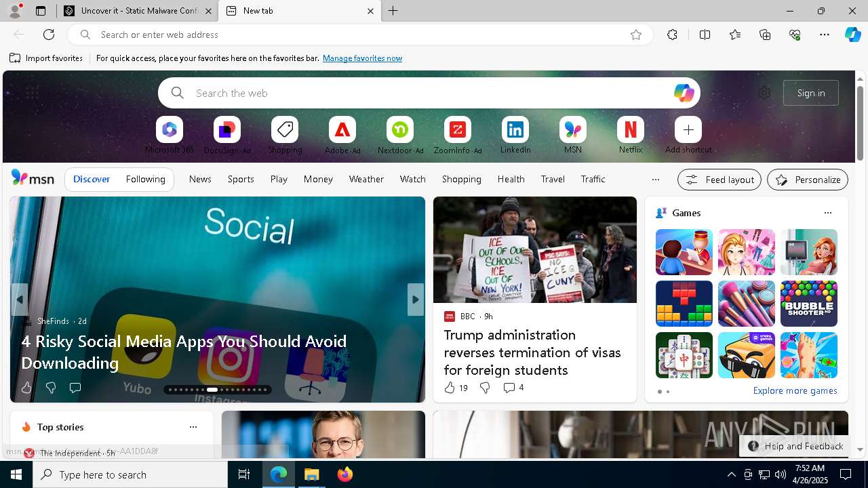Open the Nextdoor shortcut tile
This screenshot has height=488, width=868.
pyautogui.click(x=400, y=129)
